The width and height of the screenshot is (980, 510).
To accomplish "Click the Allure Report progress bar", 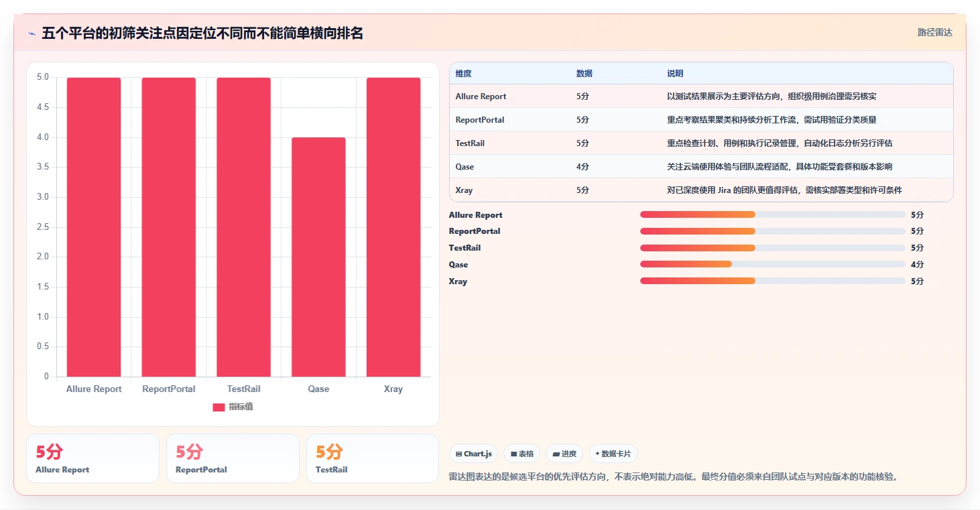I will tap(772, 214).
